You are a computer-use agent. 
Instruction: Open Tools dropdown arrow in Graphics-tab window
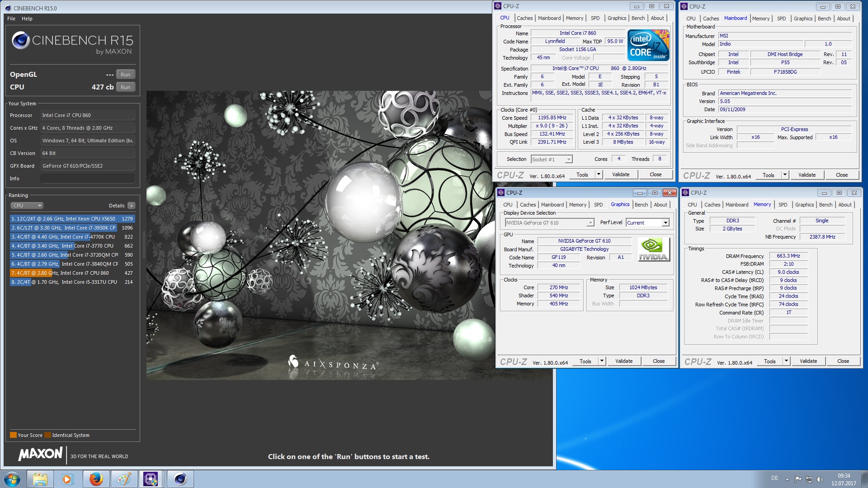point(602,361)
